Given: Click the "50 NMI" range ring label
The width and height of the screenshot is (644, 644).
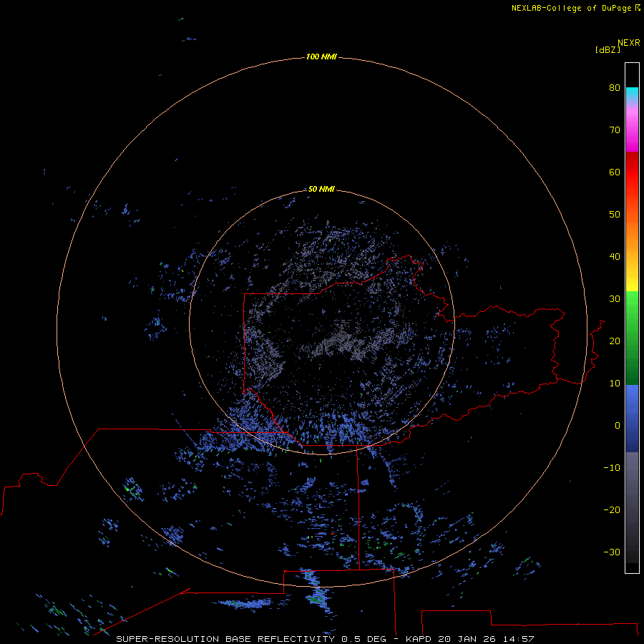Looking at the screenshot, I should [321, 189].
